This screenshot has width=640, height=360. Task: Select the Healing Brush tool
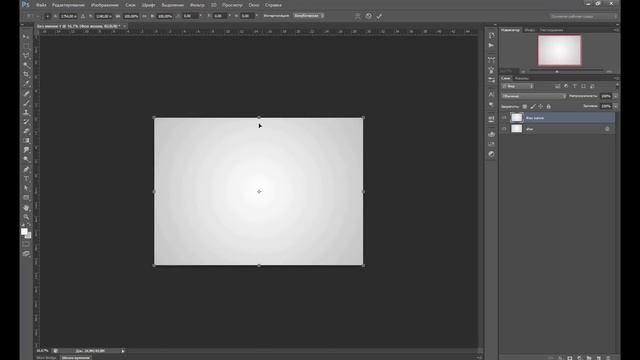[x=26, y=94]
